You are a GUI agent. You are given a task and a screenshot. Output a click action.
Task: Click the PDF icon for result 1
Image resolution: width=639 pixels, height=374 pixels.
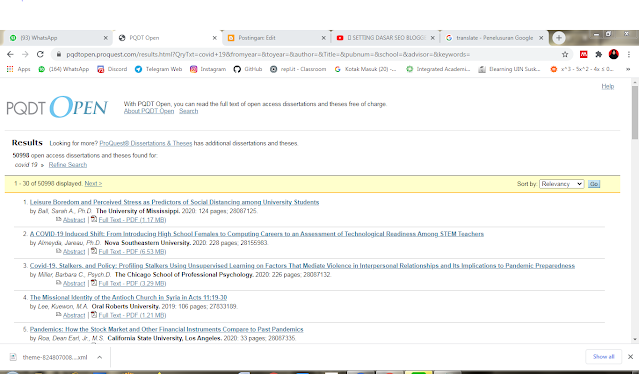(x=94, y=219)
